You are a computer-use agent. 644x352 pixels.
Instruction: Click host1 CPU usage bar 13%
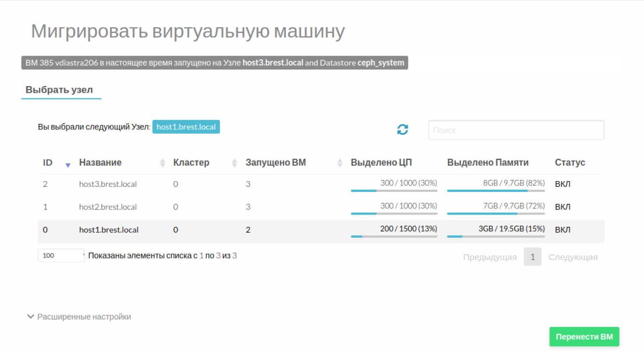(394, 236)
